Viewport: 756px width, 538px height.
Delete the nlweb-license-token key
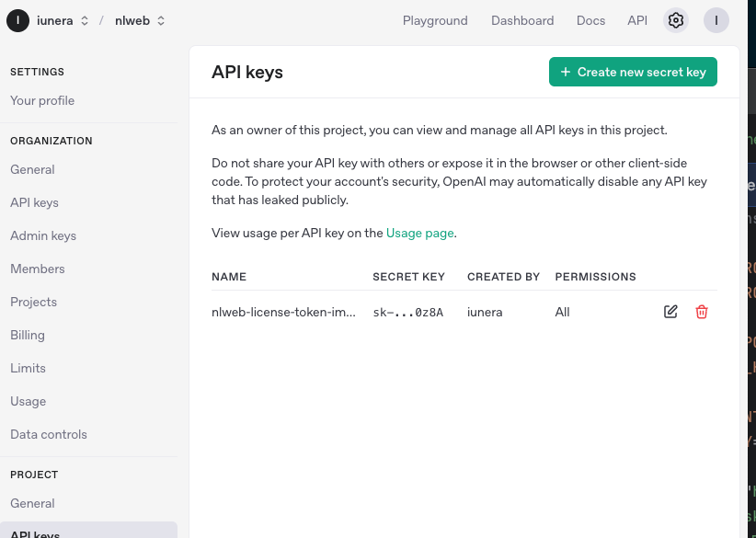pos(702,312)
